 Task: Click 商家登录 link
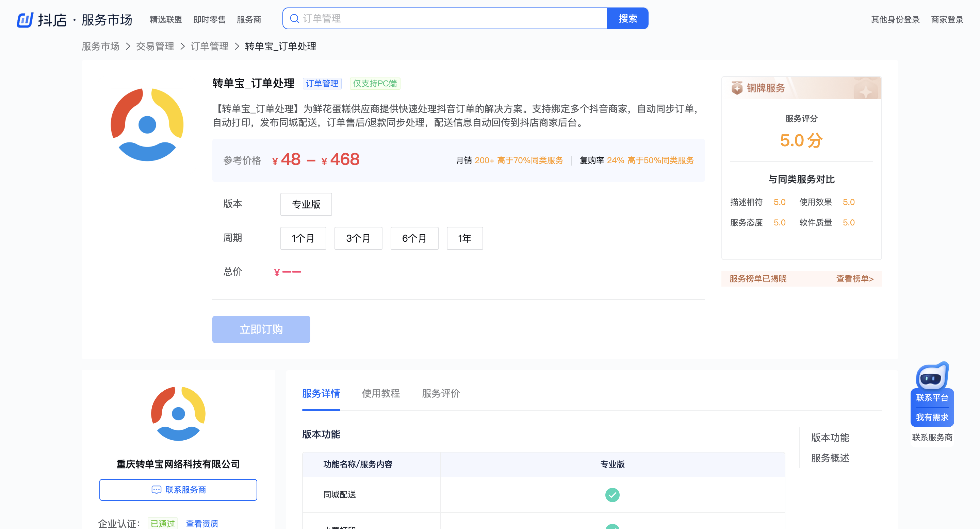tap(947, 19)
